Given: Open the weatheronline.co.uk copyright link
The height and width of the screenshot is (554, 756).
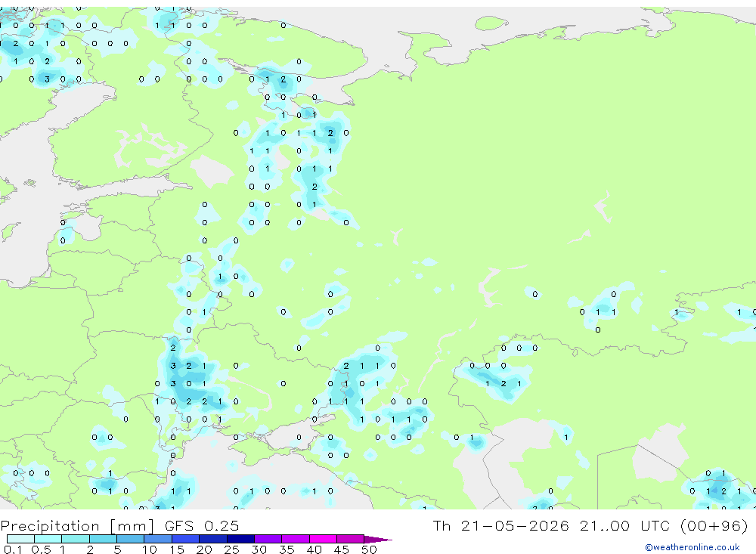Looking at the screenshot, I should [x=692, y=547].
